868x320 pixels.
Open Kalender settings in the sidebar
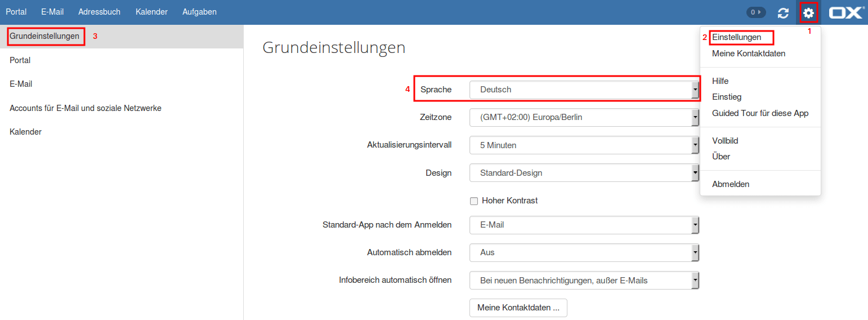(25, 132)
